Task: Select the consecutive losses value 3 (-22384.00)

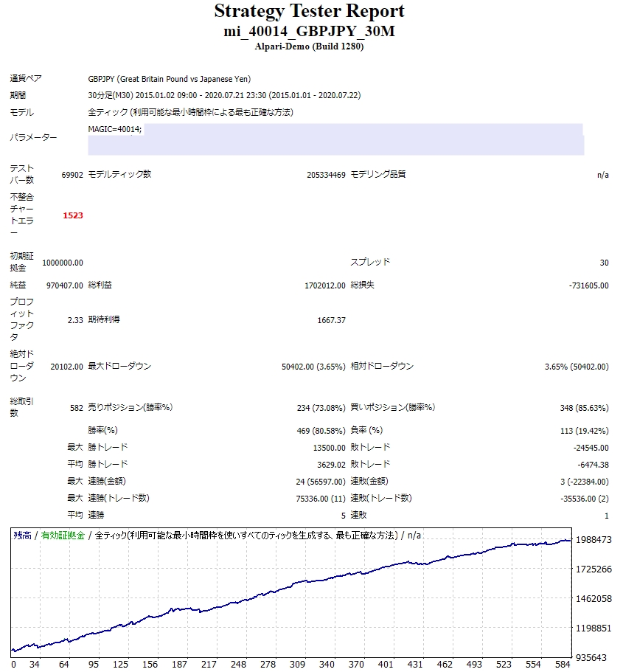Action: click(x=585, y=482)
